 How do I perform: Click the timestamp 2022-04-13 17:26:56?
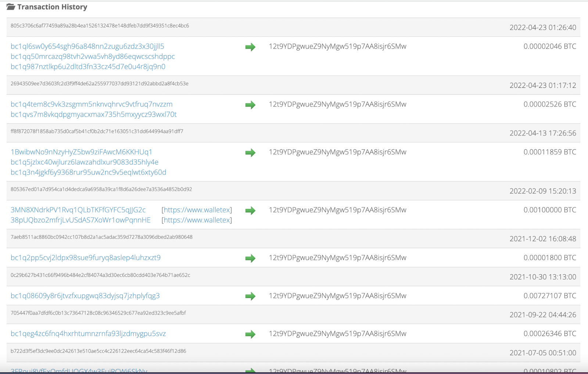point(543,133)
